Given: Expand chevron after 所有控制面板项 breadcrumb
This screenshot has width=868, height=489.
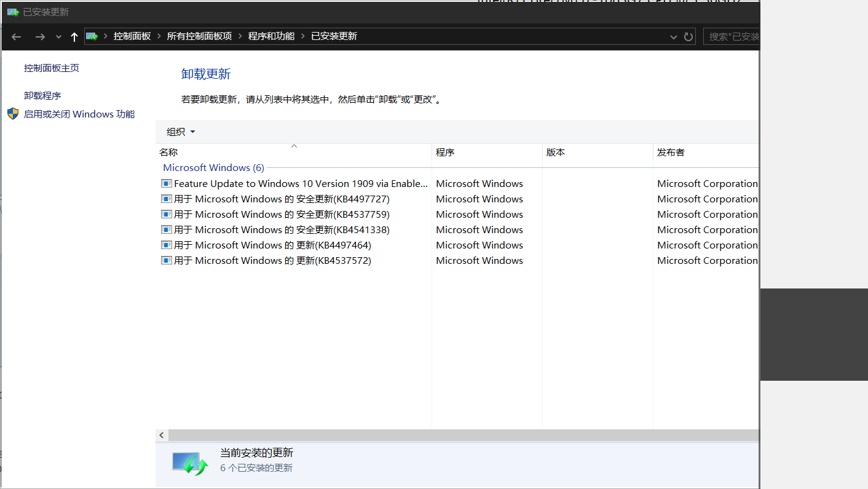Looking at the screenshot, I should tap(240, 36).
